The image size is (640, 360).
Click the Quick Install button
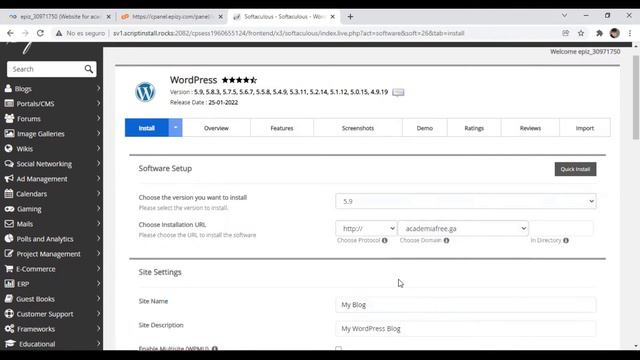[576, 169]
